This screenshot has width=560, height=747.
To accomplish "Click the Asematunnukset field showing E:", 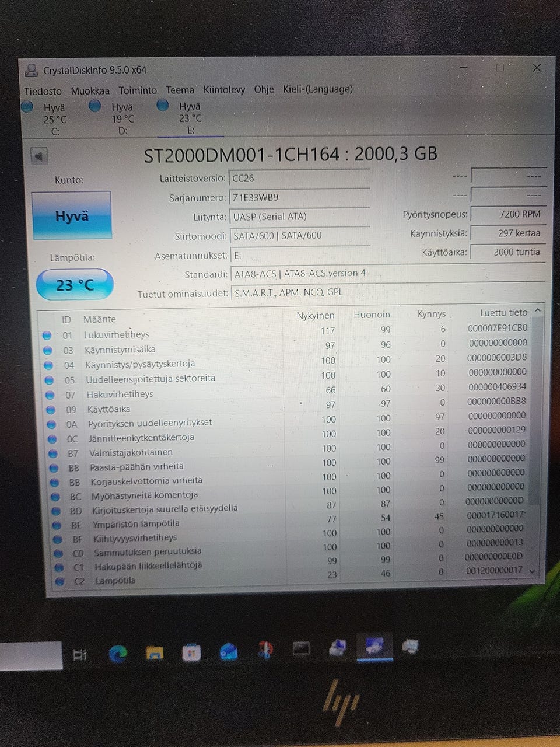I will 301,255.
